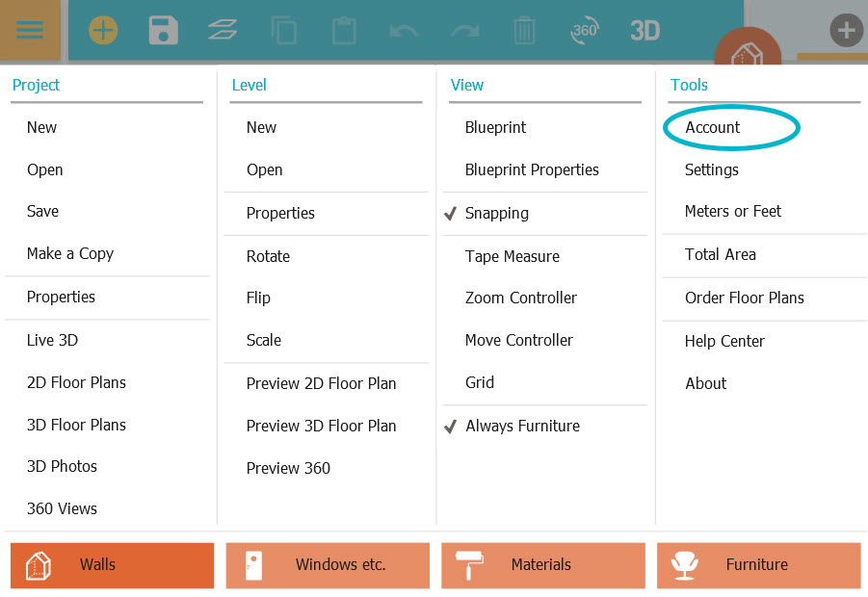Screen dimensions: 868x597
Task: Click the gray plus icon at top right
Action: [x=846, y=31]
